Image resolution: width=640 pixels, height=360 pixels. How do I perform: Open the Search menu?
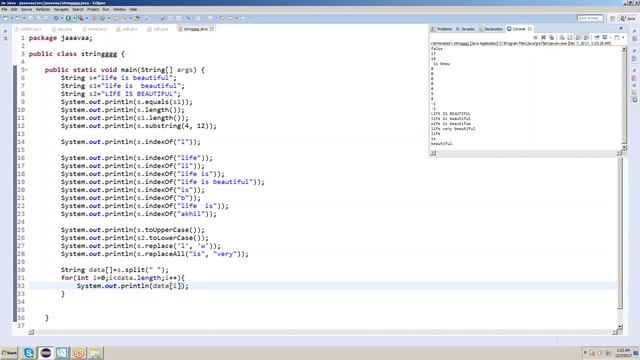(x=78, y=9)
